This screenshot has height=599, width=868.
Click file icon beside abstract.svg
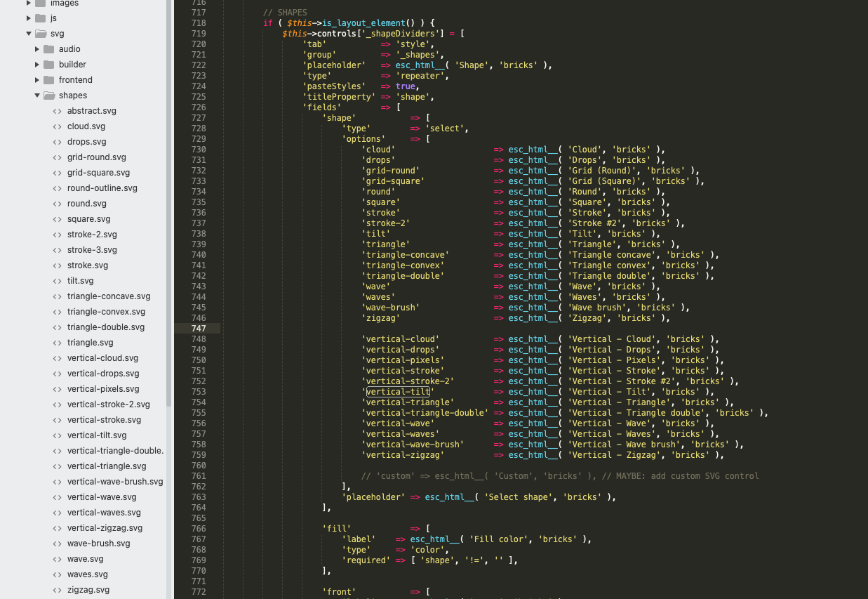(58, 111)
